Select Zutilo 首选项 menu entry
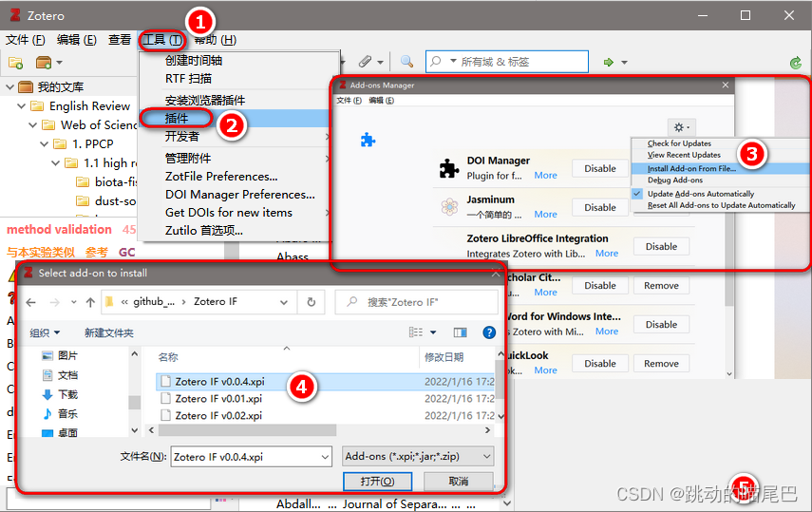 (204, 231)
